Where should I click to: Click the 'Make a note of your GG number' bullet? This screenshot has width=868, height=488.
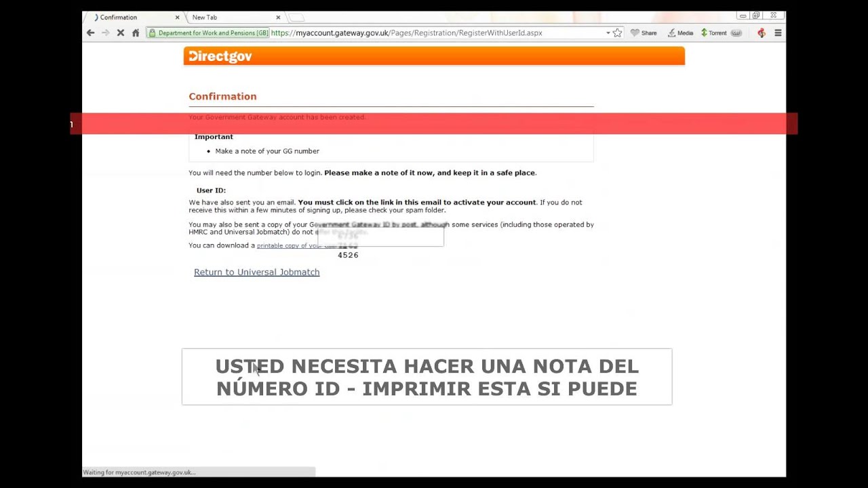[267, 151]
